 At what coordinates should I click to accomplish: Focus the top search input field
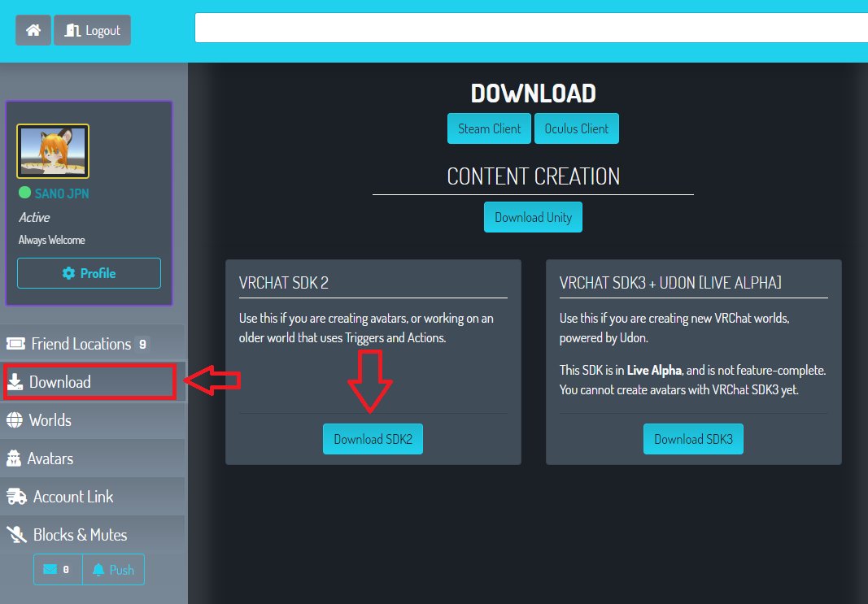click(531, 28)
